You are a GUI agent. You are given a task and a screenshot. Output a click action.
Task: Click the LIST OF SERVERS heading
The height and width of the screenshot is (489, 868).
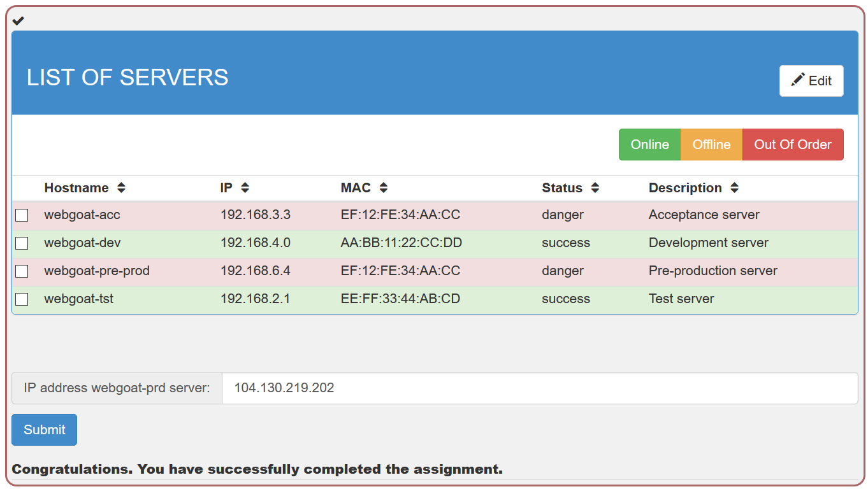coord(127,78)
